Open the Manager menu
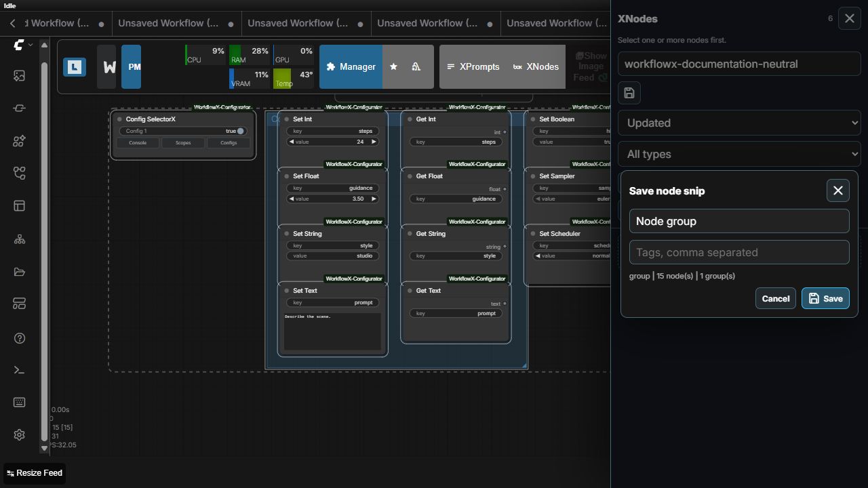Screen dimensions: 868x488 [x=351, y=66]
